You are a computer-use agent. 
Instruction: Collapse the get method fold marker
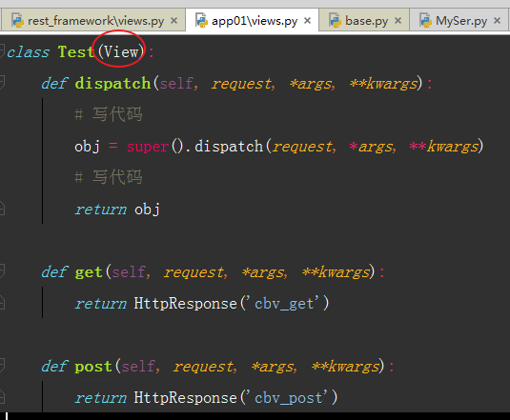(x=2, y=271)
